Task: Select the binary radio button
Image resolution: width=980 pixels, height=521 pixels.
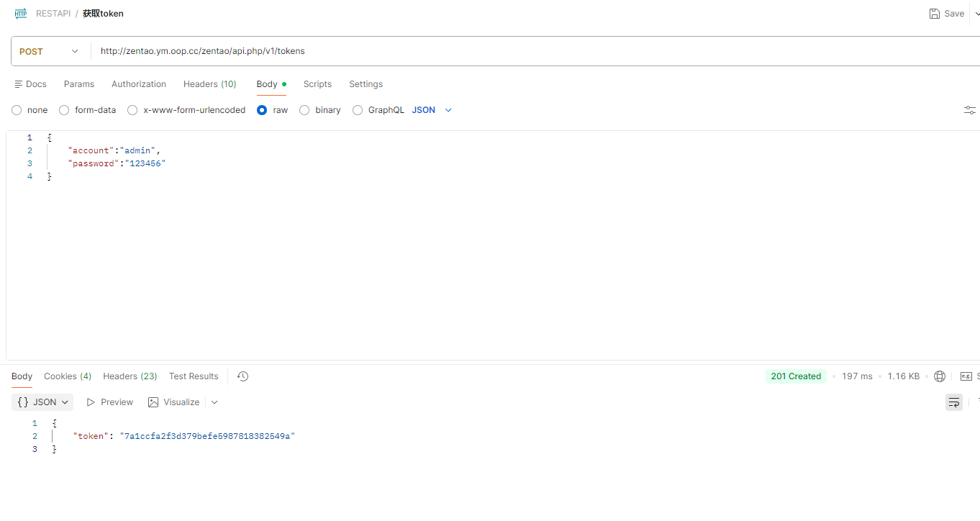Action: [304, 110]
